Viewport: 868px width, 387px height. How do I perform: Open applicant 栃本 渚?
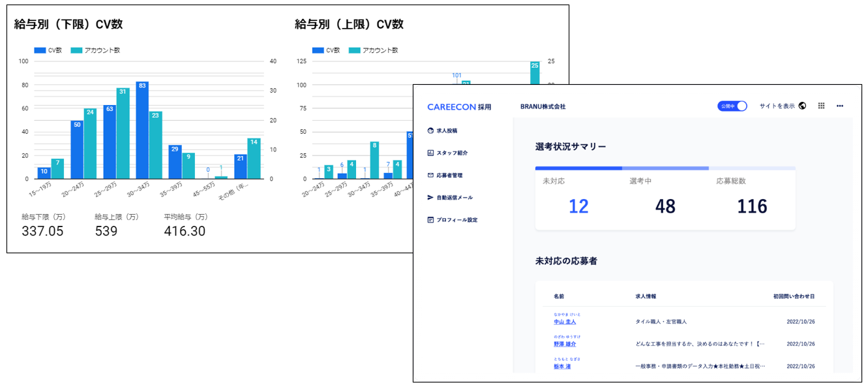[562, 367]
